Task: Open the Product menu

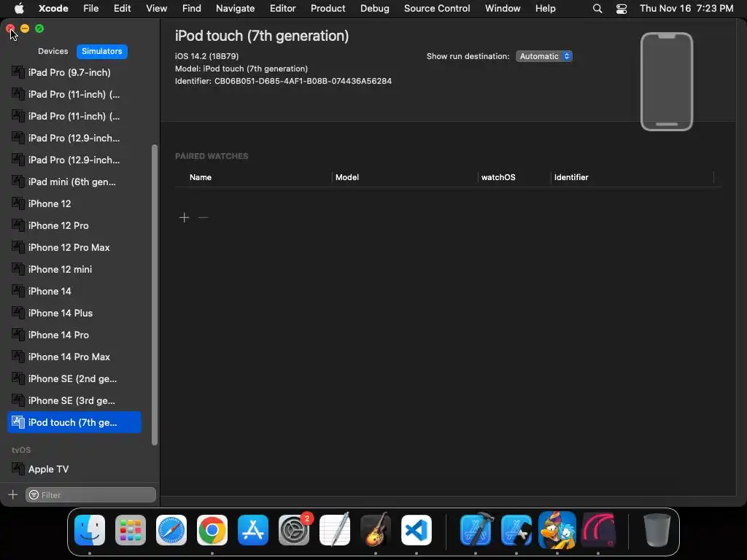Action: (328, 9)
